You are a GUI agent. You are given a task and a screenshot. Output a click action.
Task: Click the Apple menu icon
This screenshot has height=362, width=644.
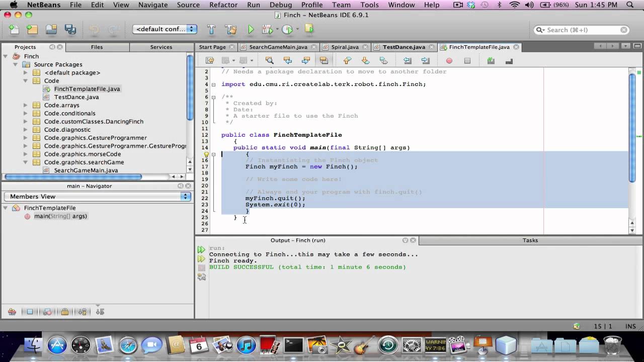[x=14, y=5]
